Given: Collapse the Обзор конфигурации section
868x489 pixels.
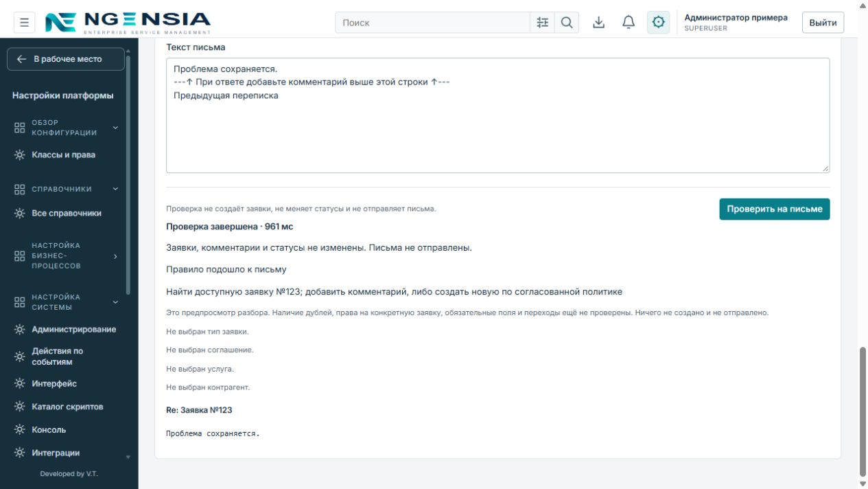Looking at the screenshot, I should coord(67,128).
